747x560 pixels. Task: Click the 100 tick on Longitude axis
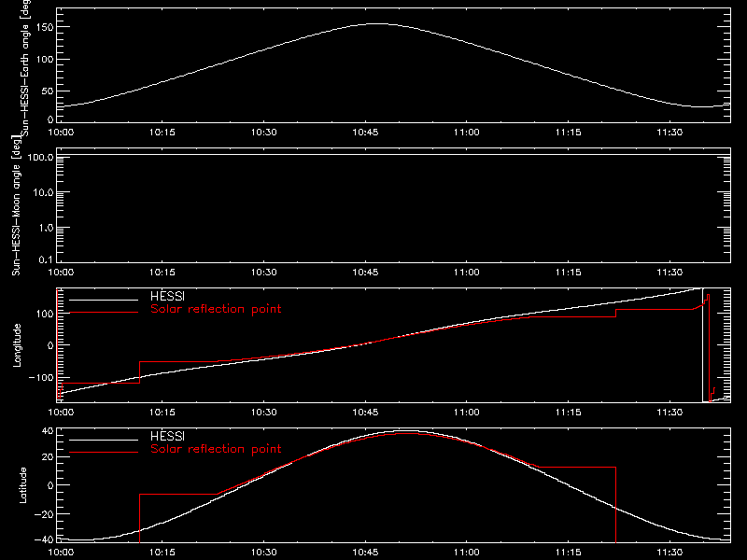tap(45, 314)
